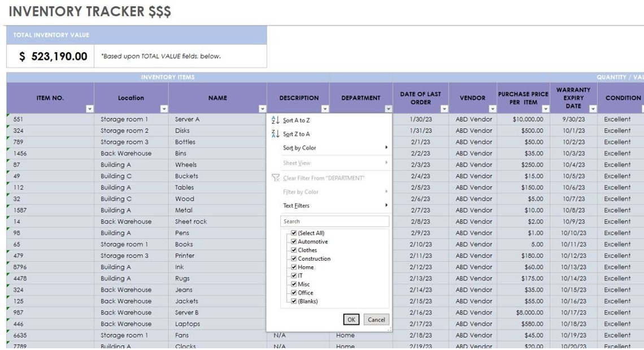Viewport: 644px width, 350px height.
Task: Uncheck the Automotive filter checkbox
Action: (x=295, y=241)
